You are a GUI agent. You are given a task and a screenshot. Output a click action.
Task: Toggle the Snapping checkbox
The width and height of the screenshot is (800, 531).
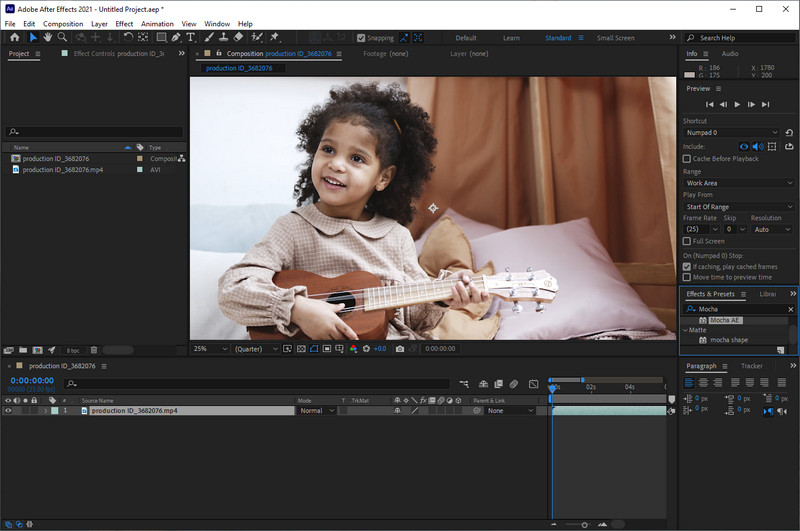(x=361, y=38)
